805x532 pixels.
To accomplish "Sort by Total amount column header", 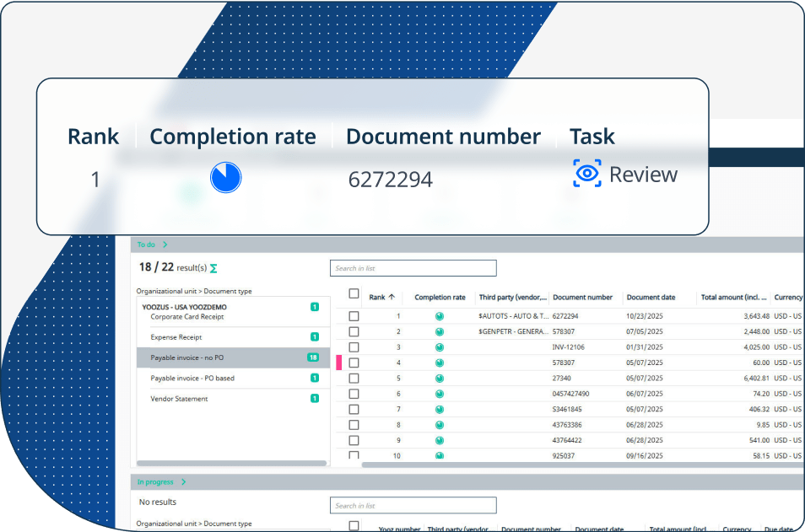I will point(733,298).
